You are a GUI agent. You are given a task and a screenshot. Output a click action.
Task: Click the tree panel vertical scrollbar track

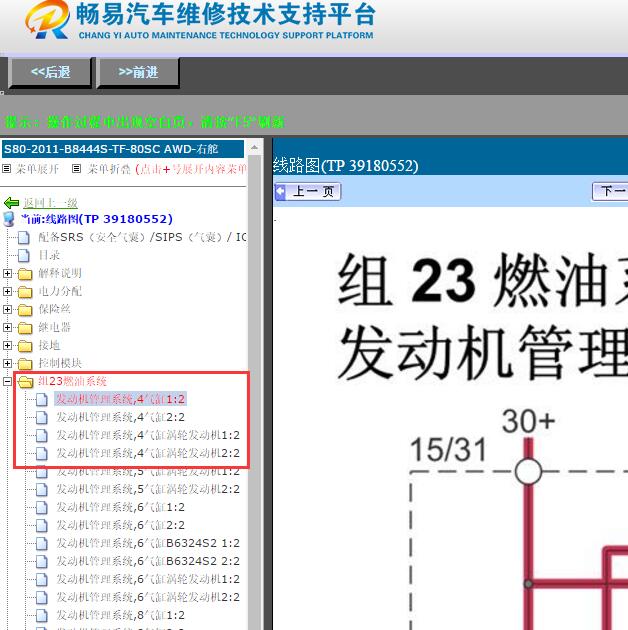[254, 393]
